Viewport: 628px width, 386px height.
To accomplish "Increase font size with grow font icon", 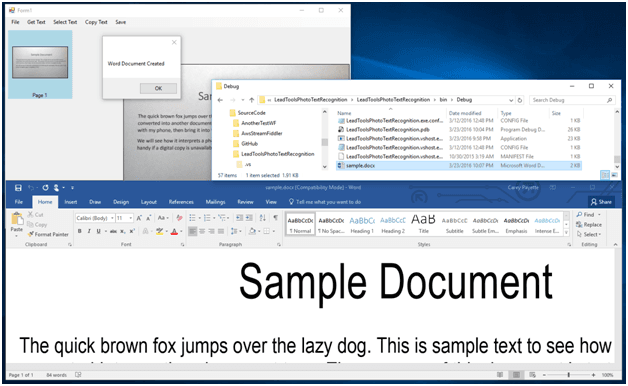I will point(139,218).
